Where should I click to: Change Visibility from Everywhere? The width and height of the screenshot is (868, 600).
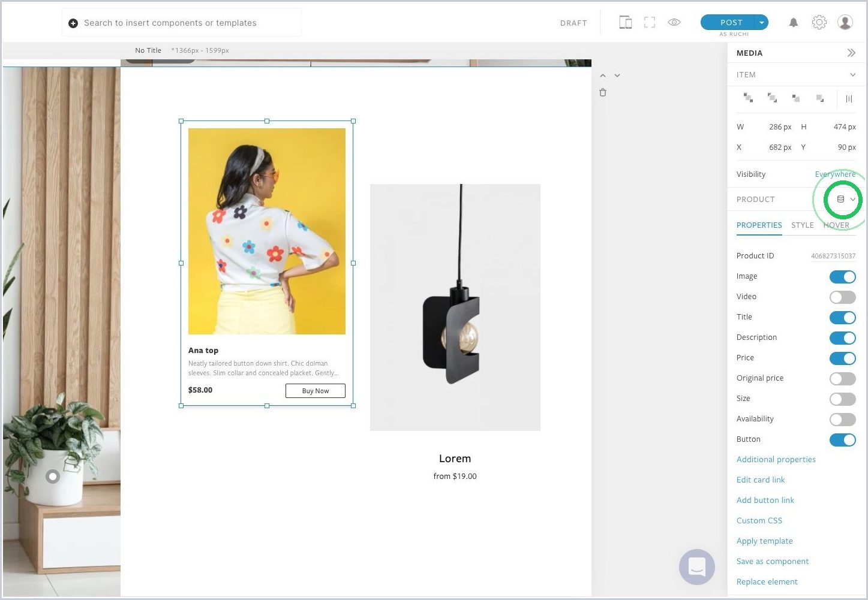[x=835, y=174]
